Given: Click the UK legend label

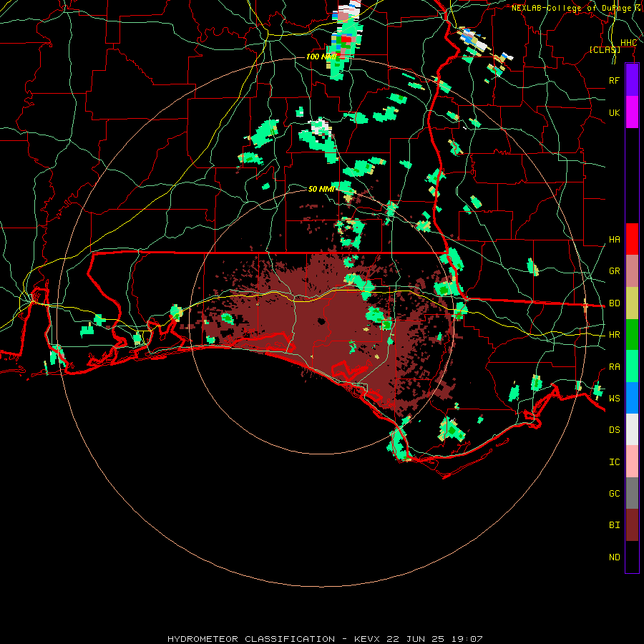Looking at the screenshot, I should click(615, 112).
